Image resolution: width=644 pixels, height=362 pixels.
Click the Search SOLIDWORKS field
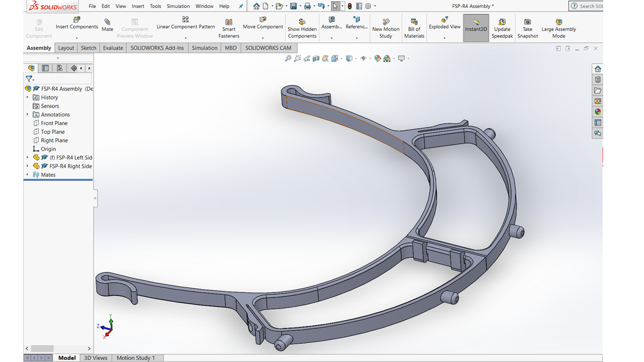tap(587, 6)
